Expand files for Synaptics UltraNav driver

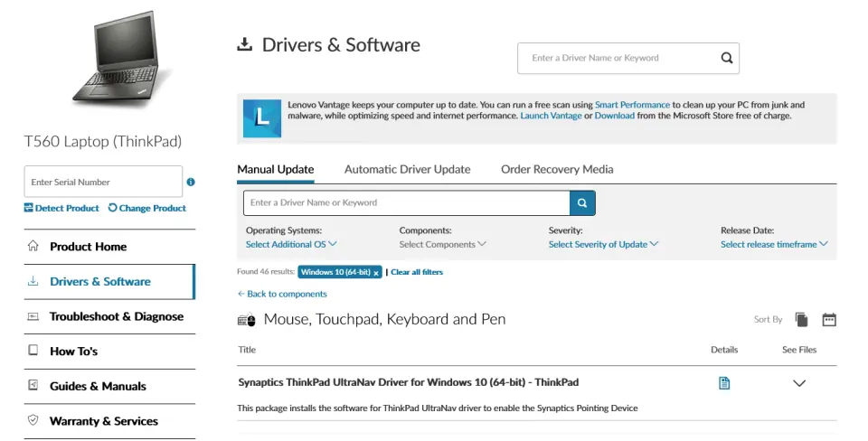[x=798, y=383]
